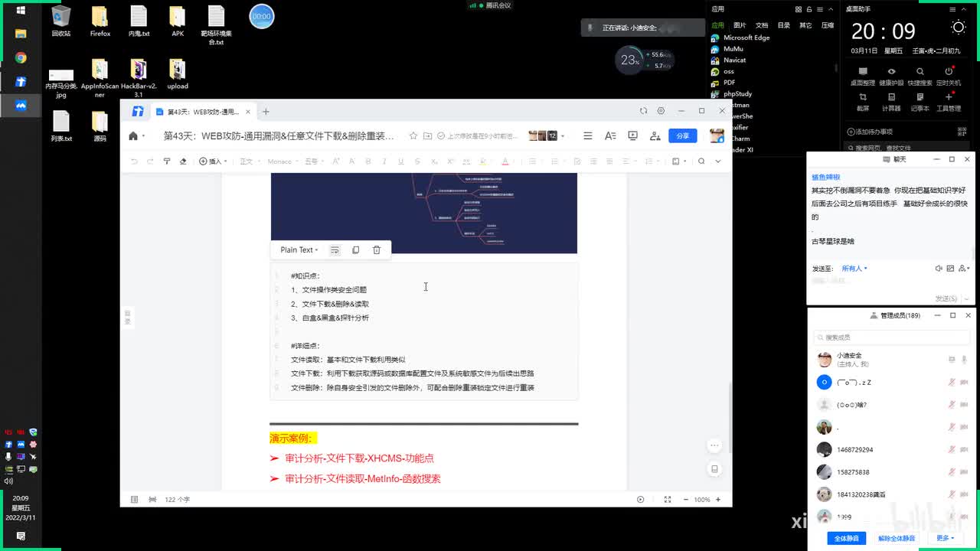
Task: Toggle bold formatting in toolbar
Action: click(x=368, y=161)
